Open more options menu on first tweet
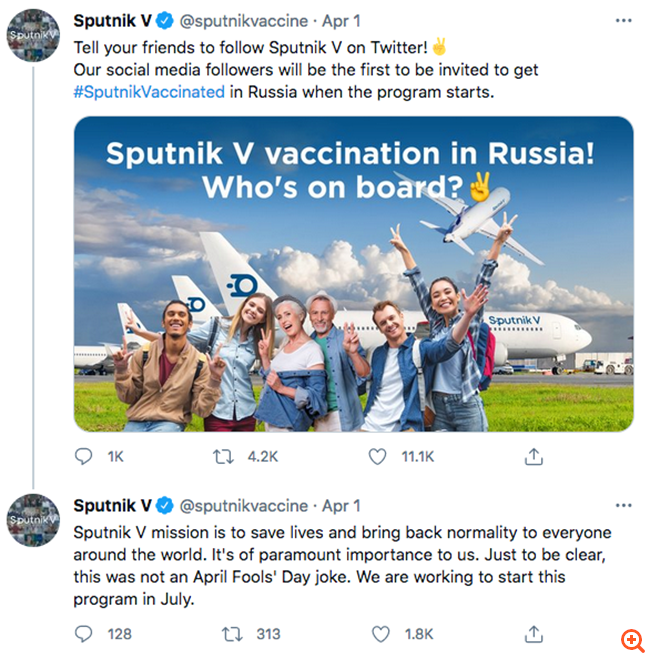 click(624, 20)
